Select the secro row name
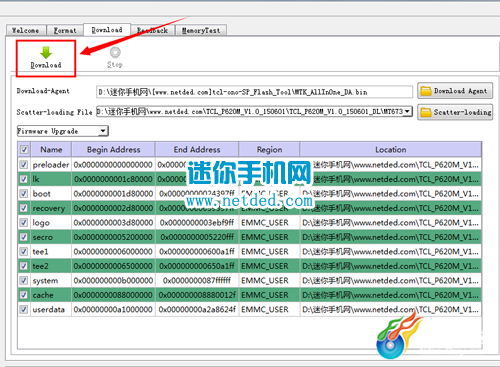This screenshot has height=367, width=500. click(43, 237)
